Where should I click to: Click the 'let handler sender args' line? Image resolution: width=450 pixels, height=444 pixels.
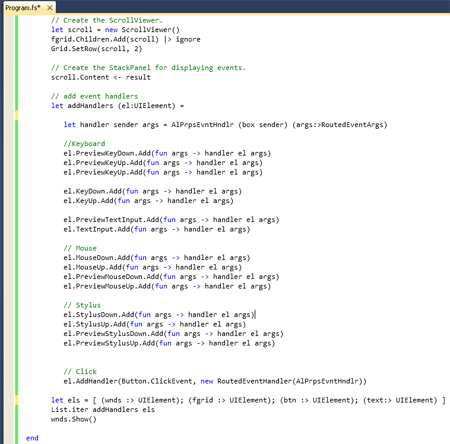[x=226, y=125]
